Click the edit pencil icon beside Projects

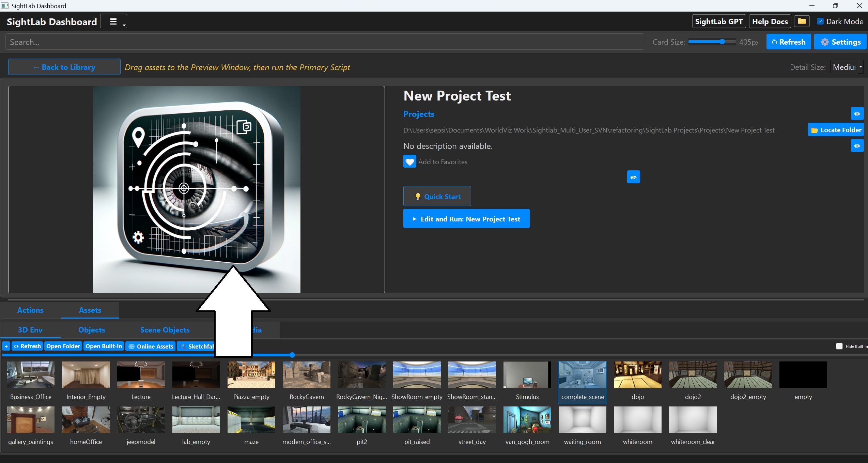[857, 114]
